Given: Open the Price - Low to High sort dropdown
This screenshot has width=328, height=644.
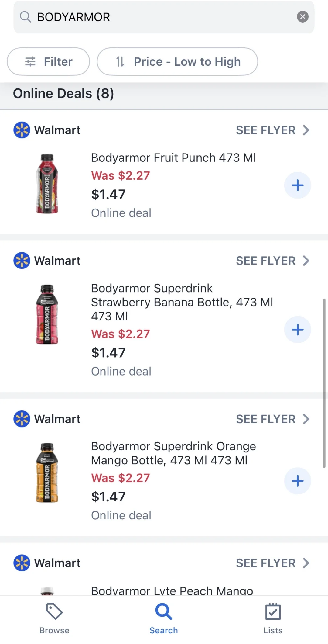Looking at the screenshot, I should click(177, 61).
